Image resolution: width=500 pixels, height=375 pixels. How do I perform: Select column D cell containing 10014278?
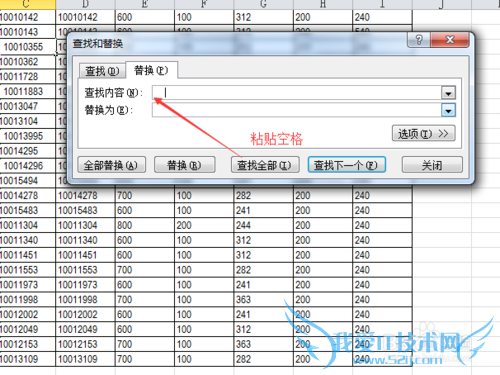tap(85, 195)
